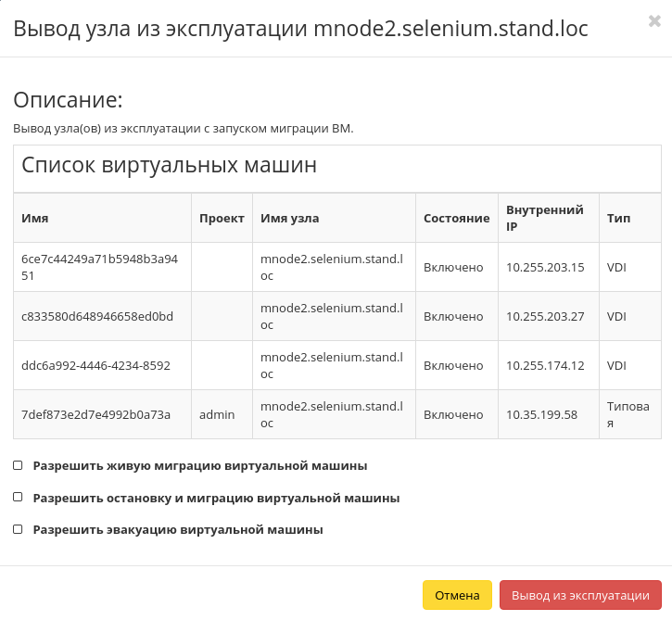Click the Имя узла column header
This screenshot has height=620, width=672.
point(290,219)
